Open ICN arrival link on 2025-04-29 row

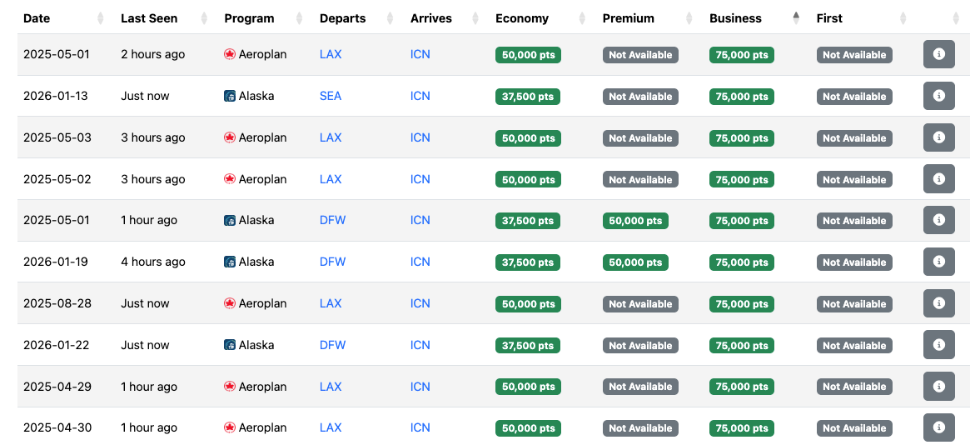click(x=420, y=386)
